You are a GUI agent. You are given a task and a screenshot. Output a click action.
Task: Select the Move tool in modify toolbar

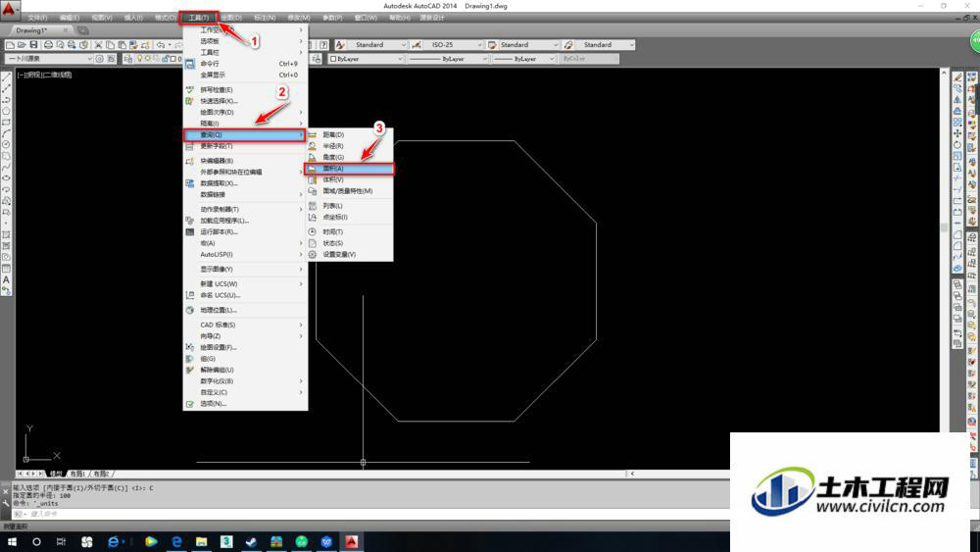[x=956, y=133]
